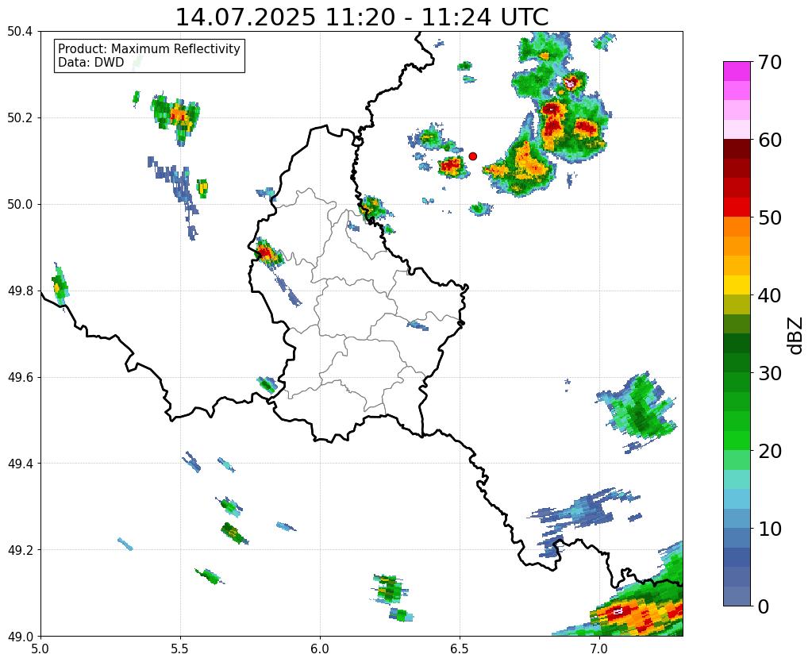
Task: Click the red location marker dot
Action: (x=472, y=156)
